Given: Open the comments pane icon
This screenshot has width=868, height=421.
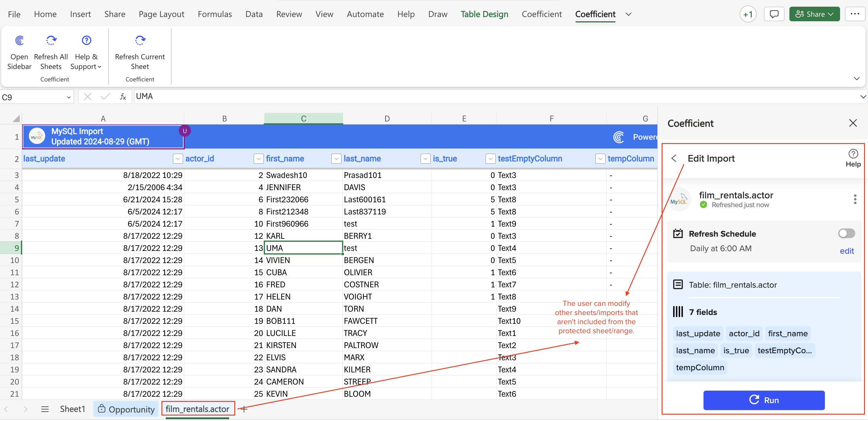Looking at the screenshot, I should pyautogui.click(x=774, y=14).
